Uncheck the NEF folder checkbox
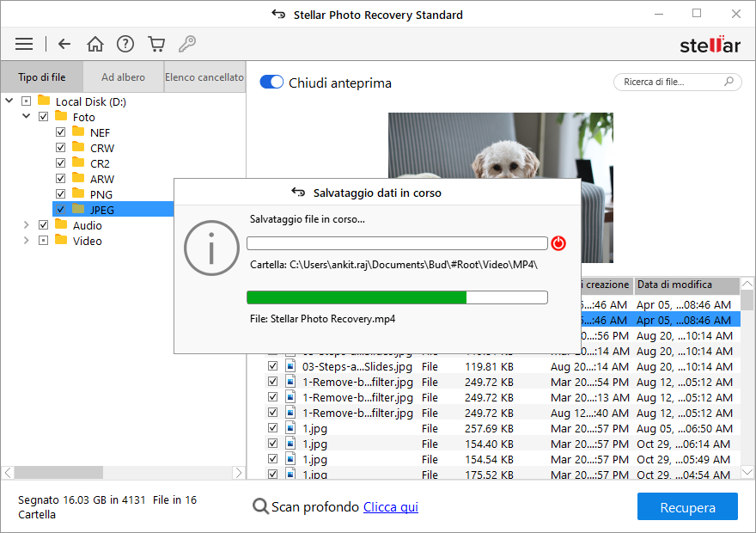Screen dimensions: 756x533 click(60, 132)
